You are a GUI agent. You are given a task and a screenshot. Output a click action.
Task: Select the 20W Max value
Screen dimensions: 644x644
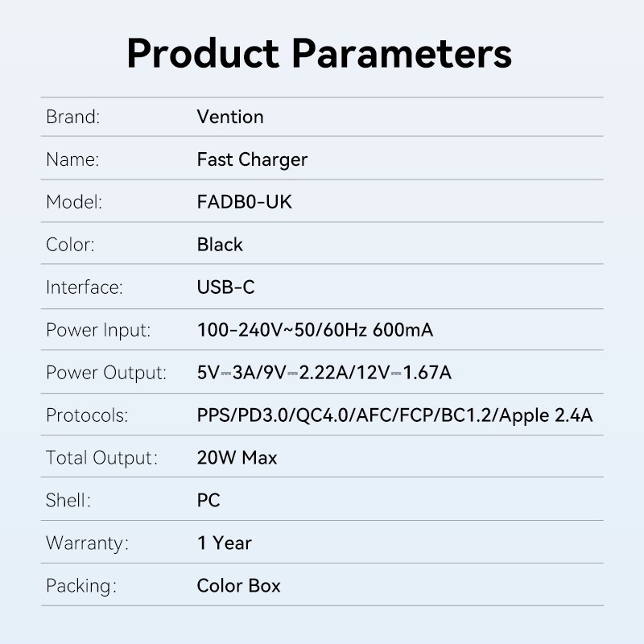(237, 458)
